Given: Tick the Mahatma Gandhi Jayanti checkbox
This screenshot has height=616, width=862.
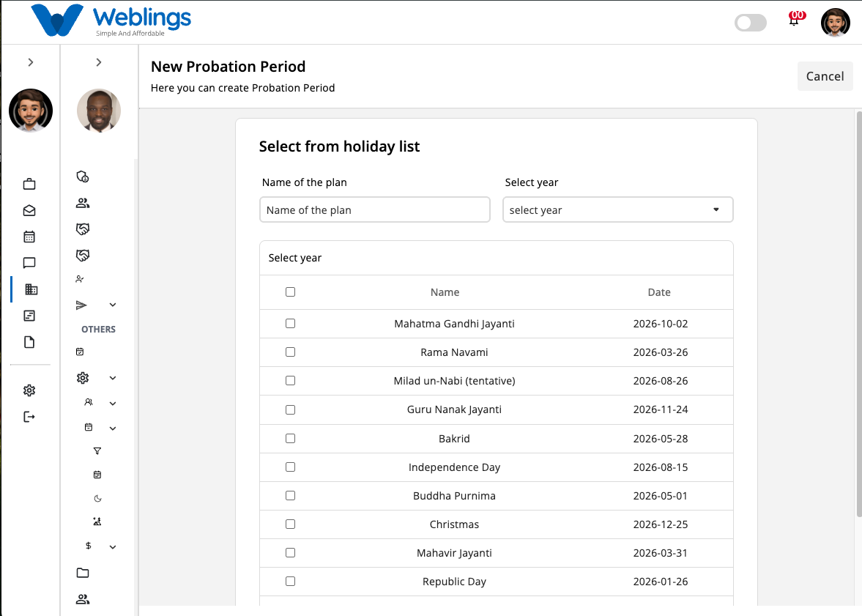Looking at the screenshot, I should coord(290,324).
